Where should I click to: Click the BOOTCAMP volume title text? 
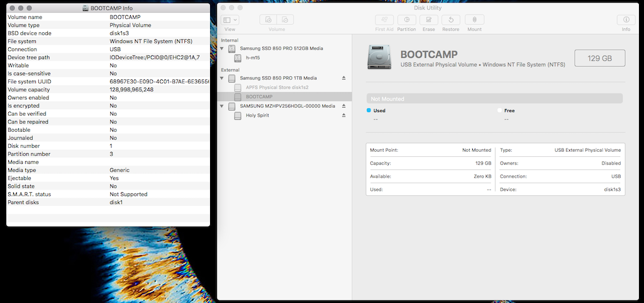click(429, 55)
